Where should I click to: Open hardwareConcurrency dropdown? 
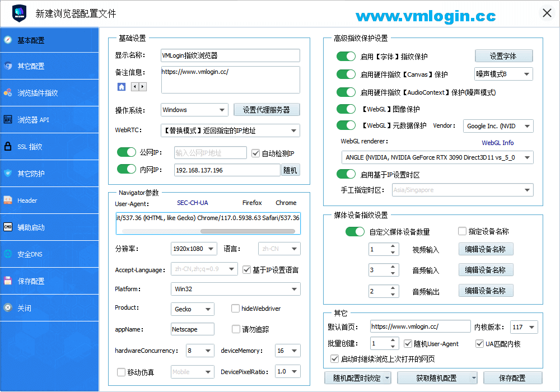[x=200, y=351]
